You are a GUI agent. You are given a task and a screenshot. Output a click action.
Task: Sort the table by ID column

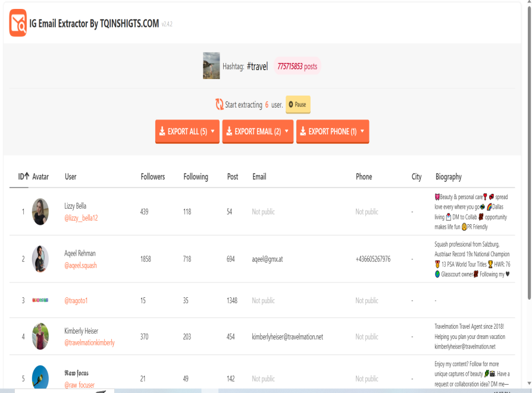pyautogui.click(x=23, y=177)
